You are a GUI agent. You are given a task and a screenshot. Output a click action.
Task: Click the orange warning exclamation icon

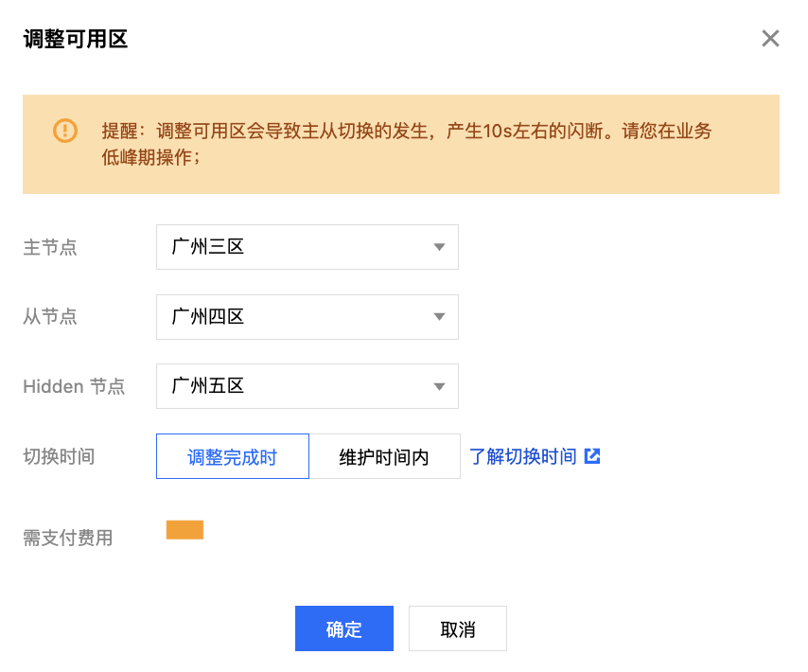(x=65, y=131)
